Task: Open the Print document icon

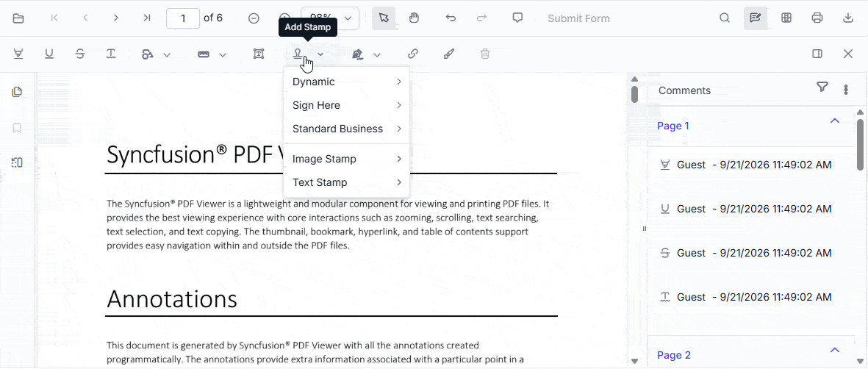Action: tap(817, 18)
